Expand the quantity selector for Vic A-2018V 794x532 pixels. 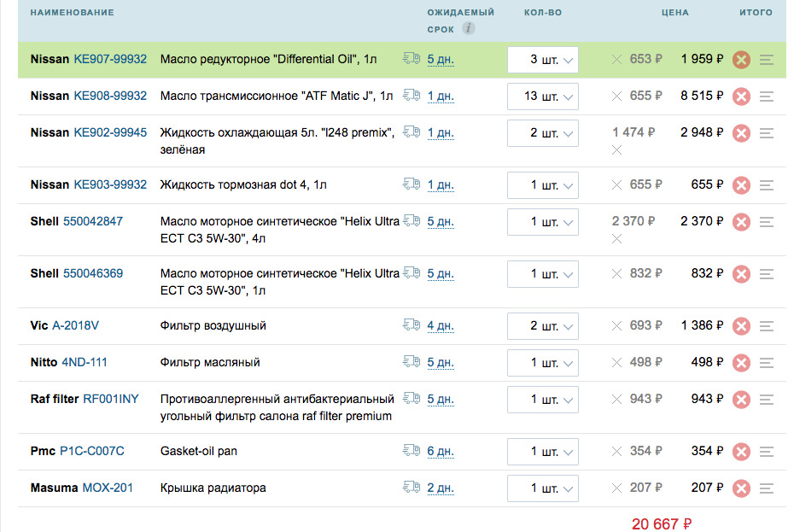(543, 326)
